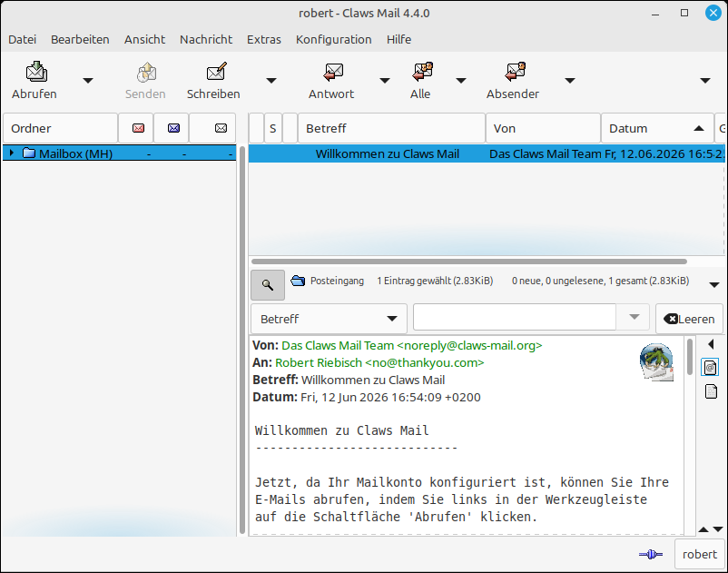Click the Von column header
The image size is (728, 573).
click(543, 128)
